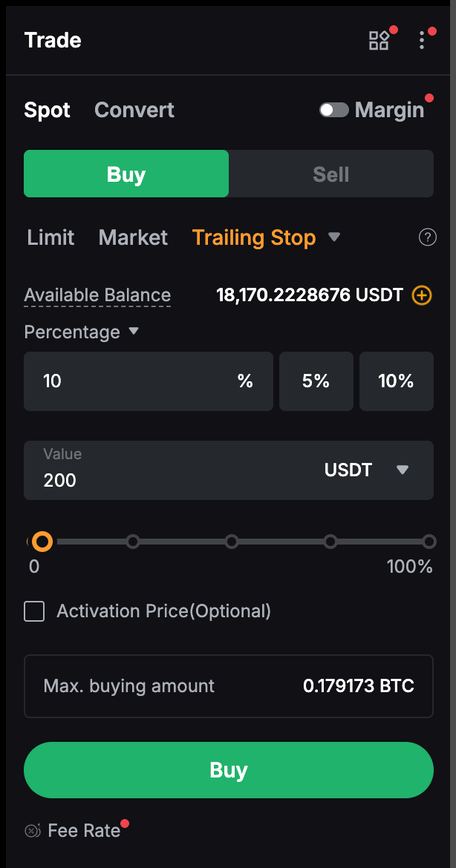This screenshot has height=868, width=456.
Task: Click the order type help question icon
Action: pos(427,237)
